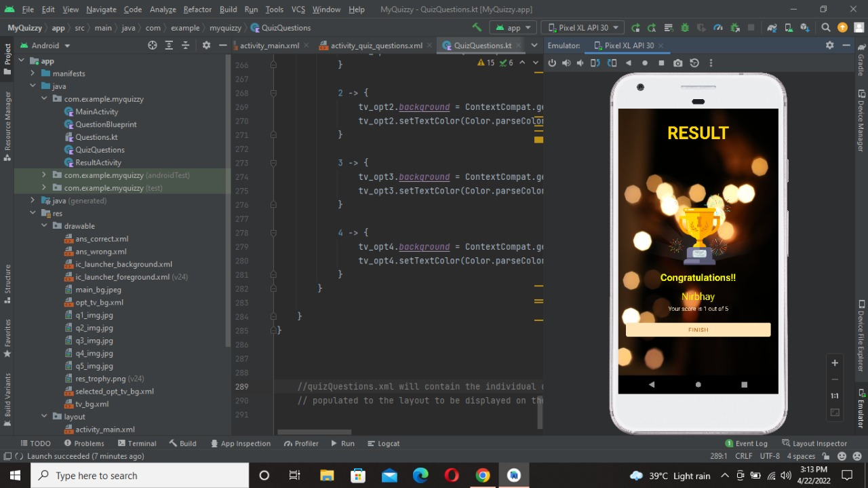Expand the com.example.myquizzy androidTest package

pyautogui.click(x=43, y=175)
